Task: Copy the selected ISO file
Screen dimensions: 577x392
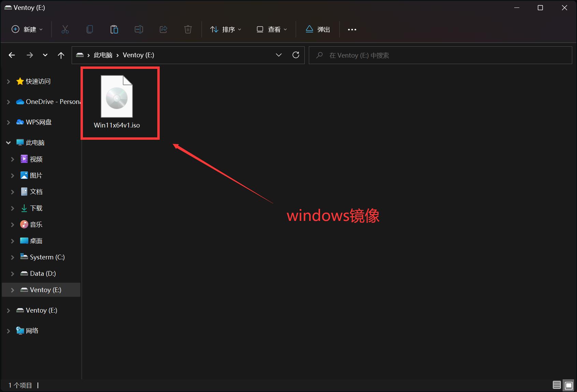Action: pos(89,29)
